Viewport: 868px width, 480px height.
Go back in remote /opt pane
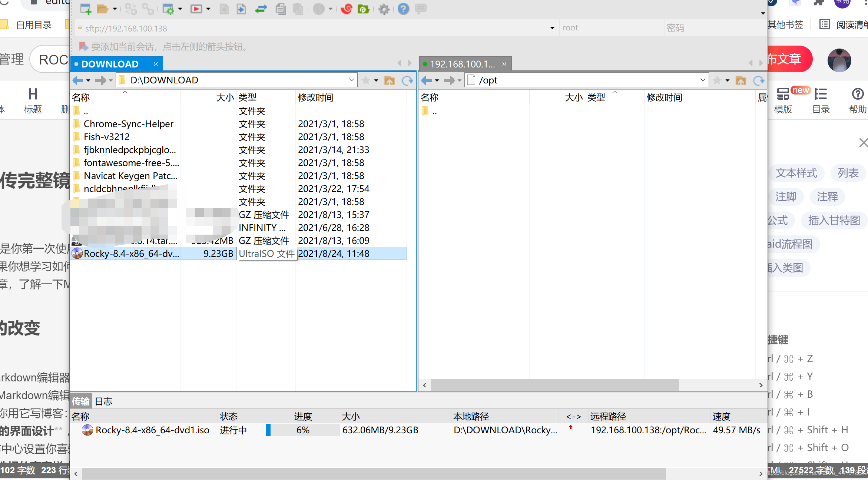427,80
